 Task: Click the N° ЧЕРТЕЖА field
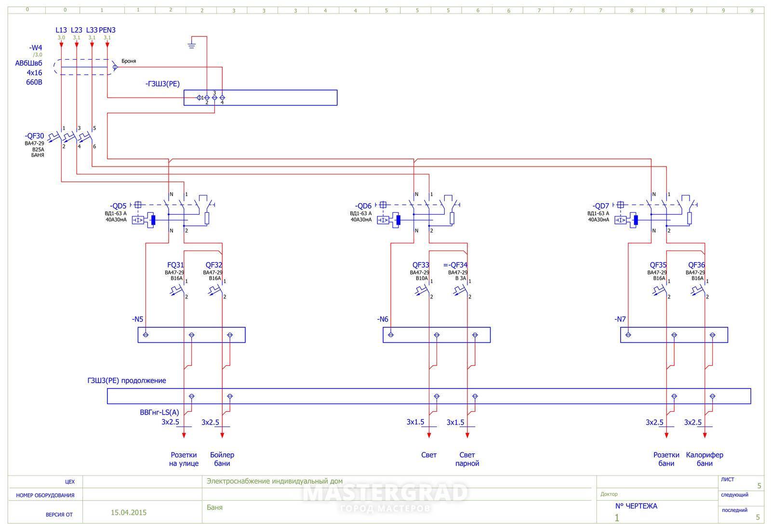(x=636, y=506)
